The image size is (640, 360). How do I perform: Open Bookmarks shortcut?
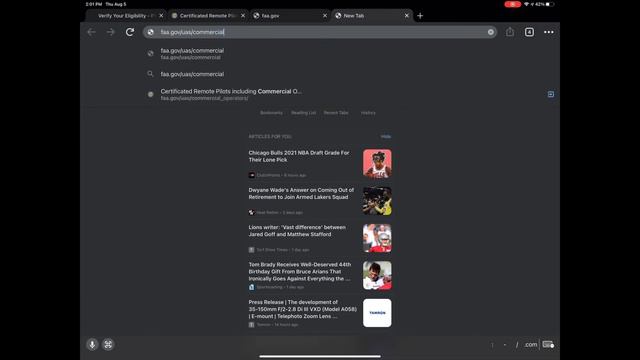pos(271,113)
